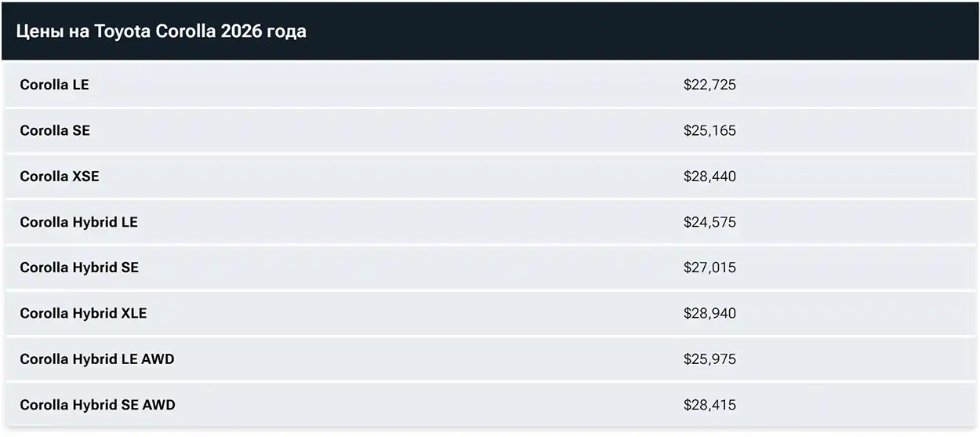The height and width of the screenshot is (437, 980).
Task: Select the Corolla Hybrid SE AWD label
Action: pyautogui.click(x=97, y=405)
